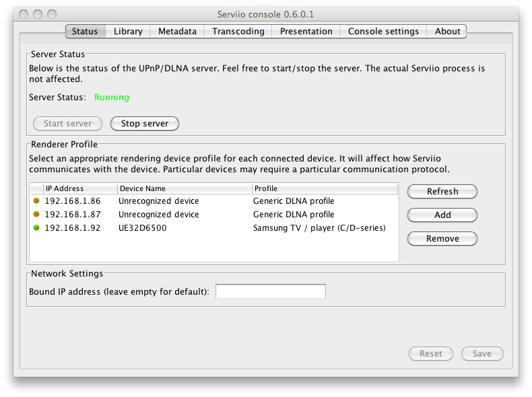Click the Device Name column header
This screenshot has width=532, height=397.
click(x=185, y=188)
